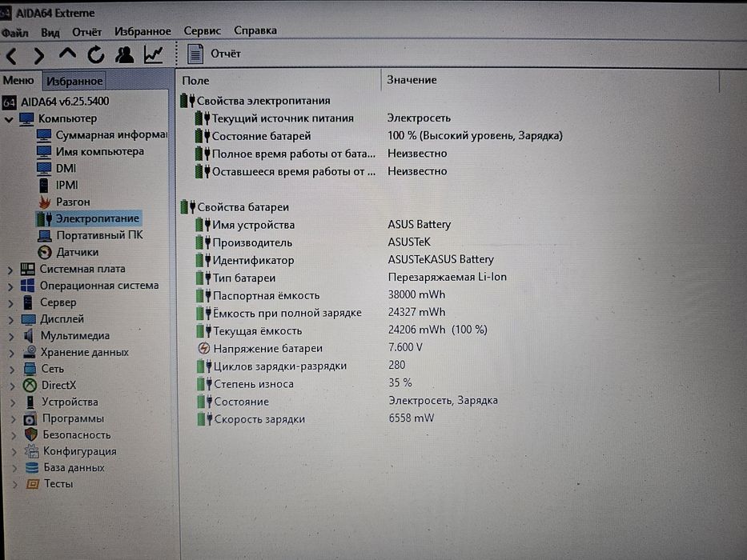Expand the Мультимедиа branch
This screenshot has height=560, width=747.
pos(11,337)
